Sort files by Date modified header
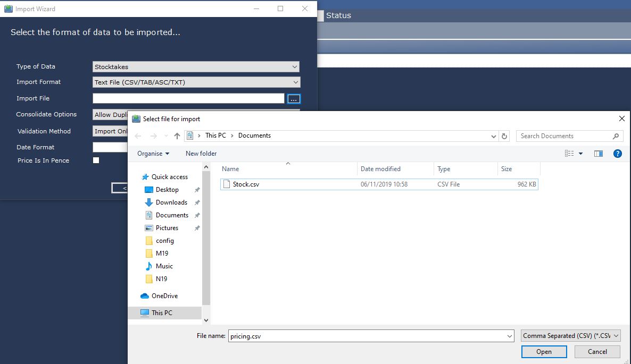The width and height of the screenshot is (631, 364). [x=395, y=169]
